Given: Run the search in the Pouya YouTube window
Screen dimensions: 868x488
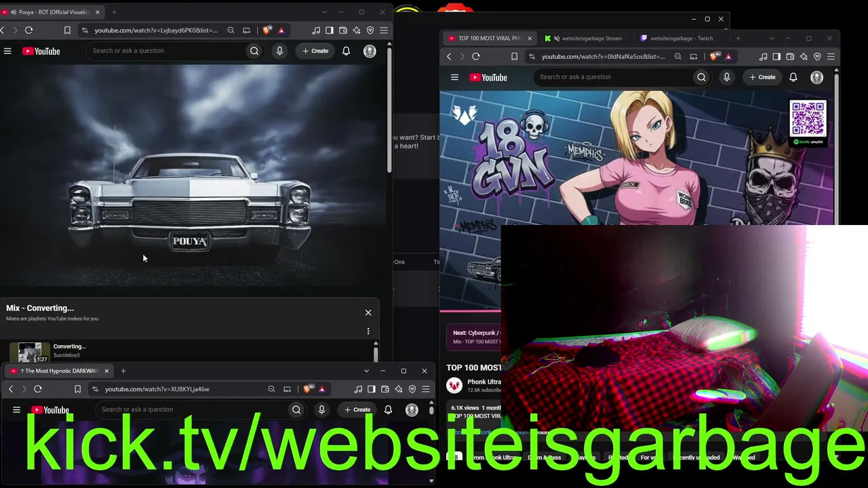Looking at the screenshot, I should 254,51.
